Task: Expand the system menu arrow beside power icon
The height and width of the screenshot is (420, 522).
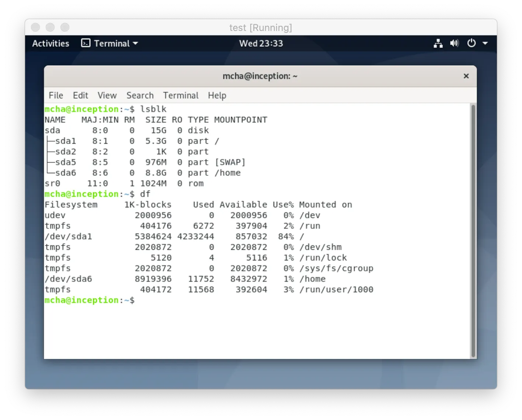Action: (485, 43)
